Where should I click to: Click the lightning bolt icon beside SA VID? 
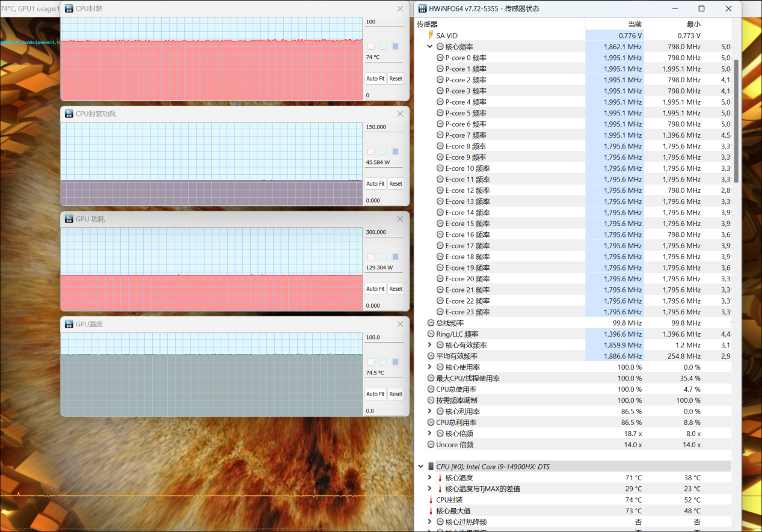pyautogui.click(x=431, y=35)
